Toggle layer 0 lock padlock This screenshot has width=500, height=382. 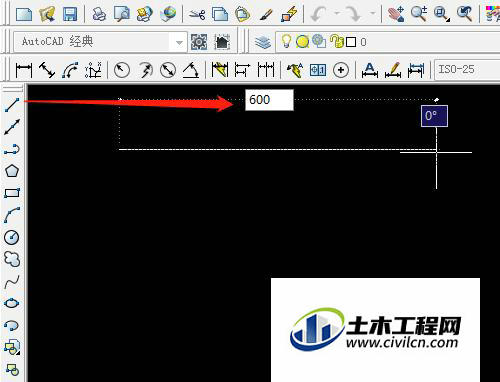pos(336,41)
